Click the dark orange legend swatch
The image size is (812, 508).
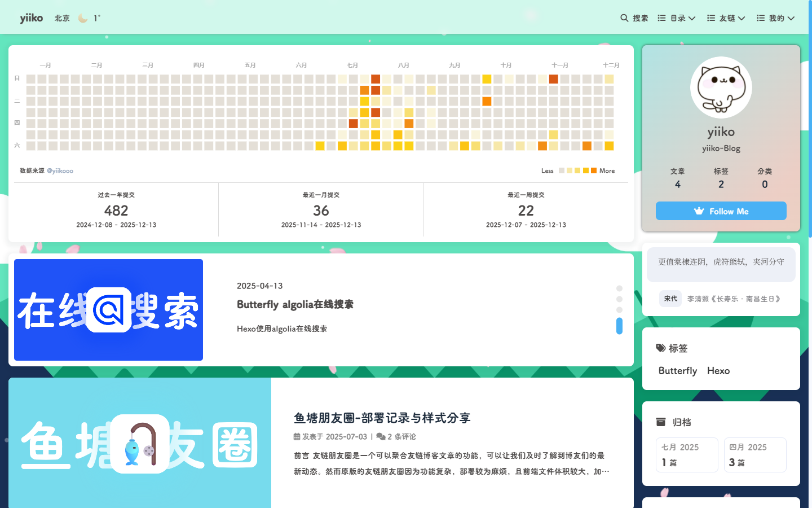pyautogui.click(x=594, y=170)
